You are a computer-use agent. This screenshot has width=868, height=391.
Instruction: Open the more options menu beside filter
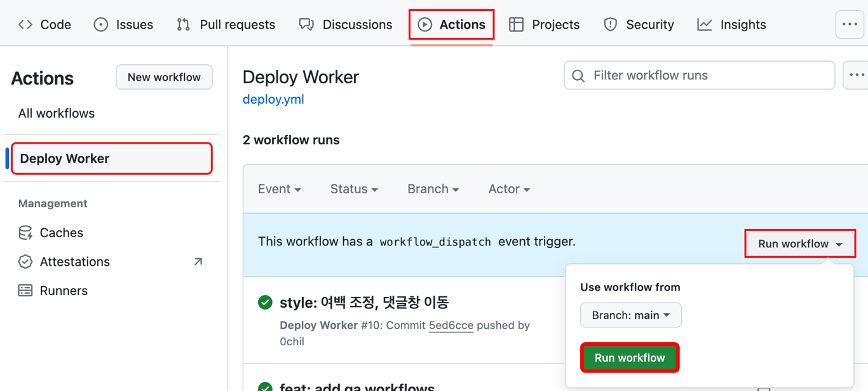coord(856,75)
